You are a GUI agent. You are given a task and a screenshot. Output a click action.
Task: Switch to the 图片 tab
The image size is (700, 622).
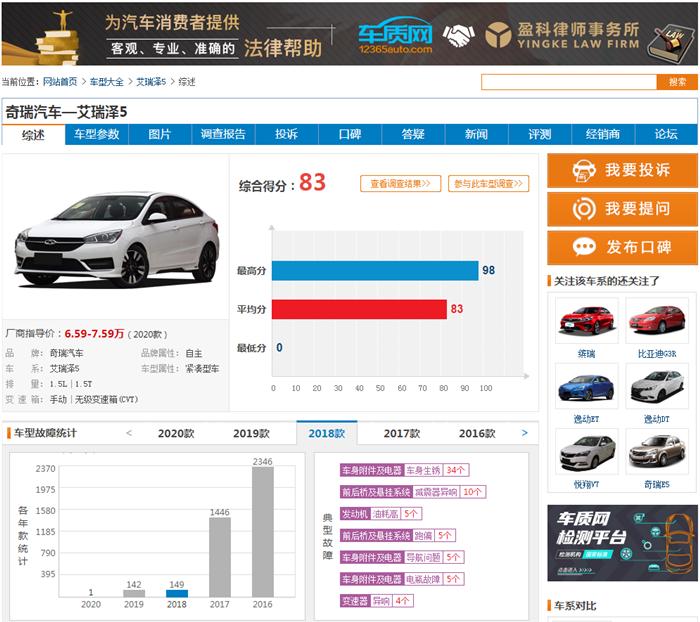coord(160,134)
